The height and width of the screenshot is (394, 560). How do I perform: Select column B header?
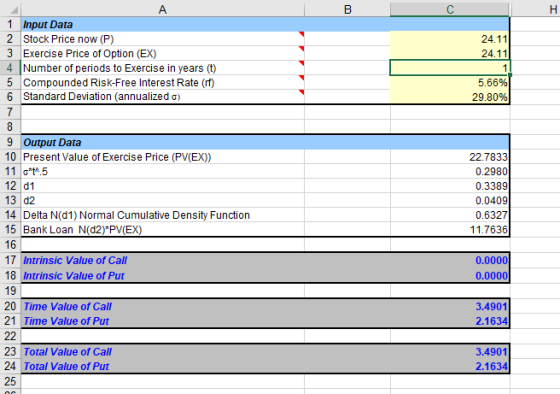pyautogui.click(x=348, y=9)
